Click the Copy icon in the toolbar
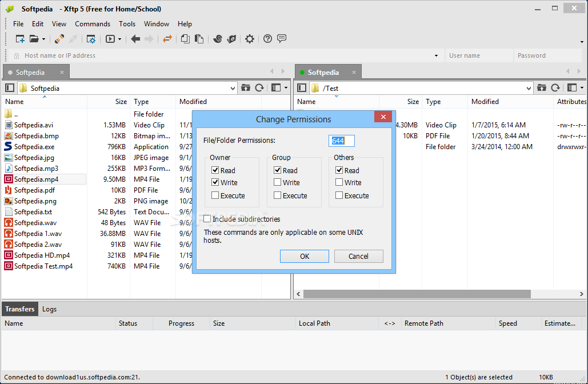 click(185, 39)
